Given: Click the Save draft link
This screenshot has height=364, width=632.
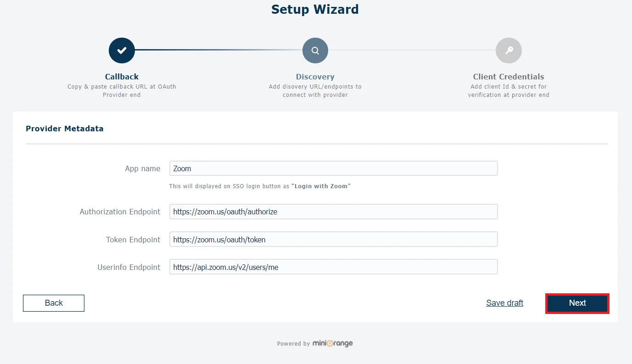Looking at the screenshot, I should (505, 303).
